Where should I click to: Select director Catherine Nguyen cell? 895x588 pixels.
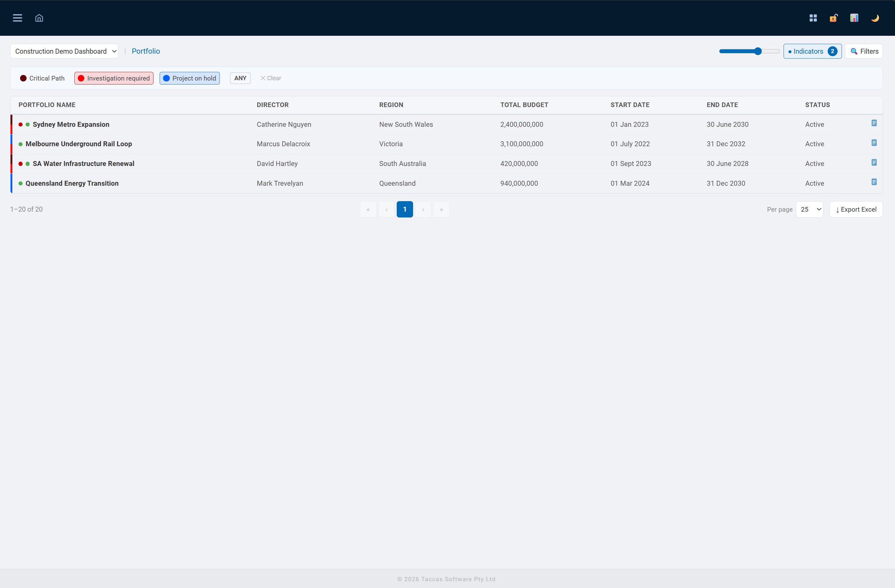(284, 124)
